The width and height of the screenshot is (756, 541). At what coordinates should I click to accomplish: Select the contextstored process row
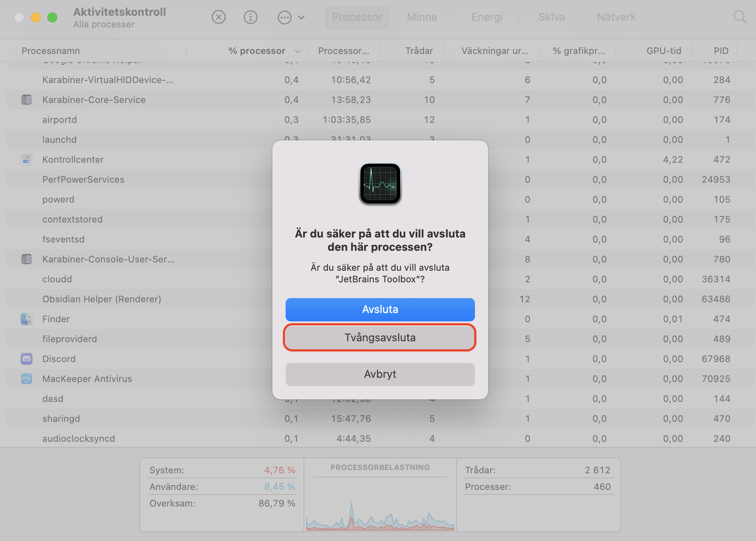380,219
